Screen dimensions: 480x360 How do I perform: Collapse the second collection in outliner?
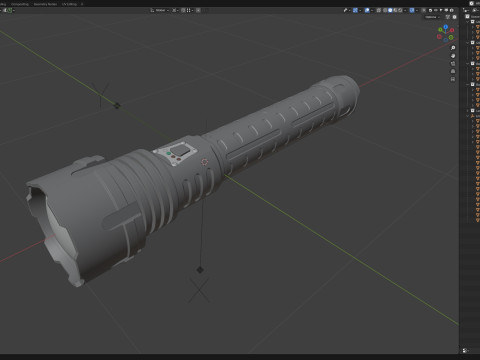click(467, 43)
